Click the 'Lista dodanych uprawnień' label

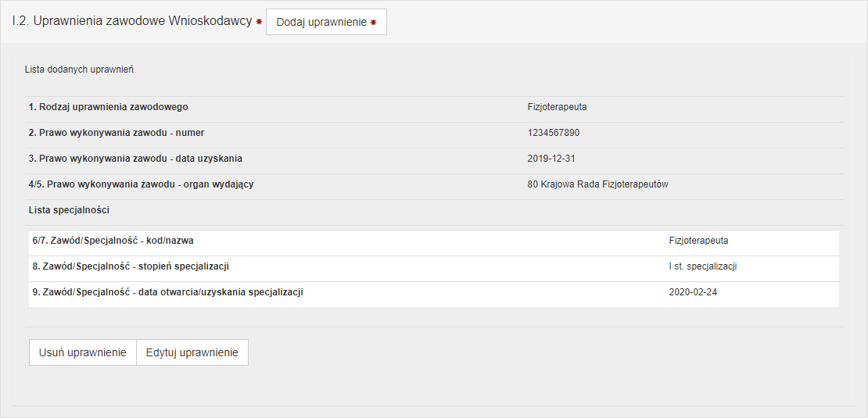[x=79, y=70]
